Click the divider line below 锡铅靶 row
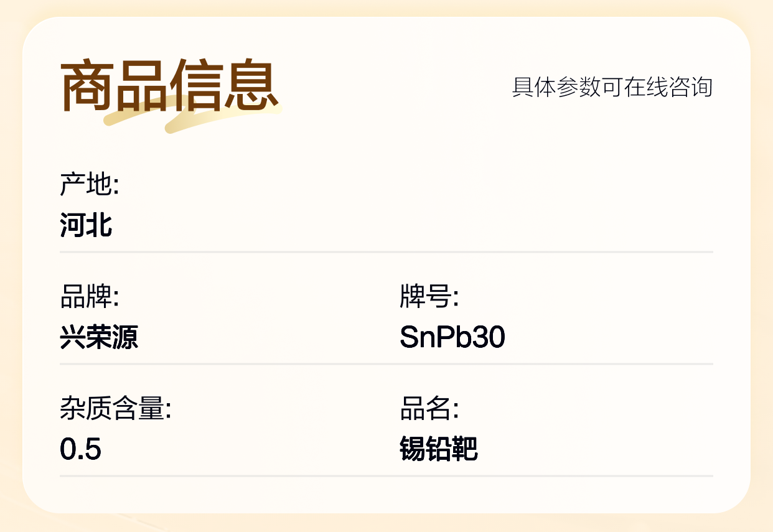Viewport: 773px width, 532px height. (x=386, y=476)
